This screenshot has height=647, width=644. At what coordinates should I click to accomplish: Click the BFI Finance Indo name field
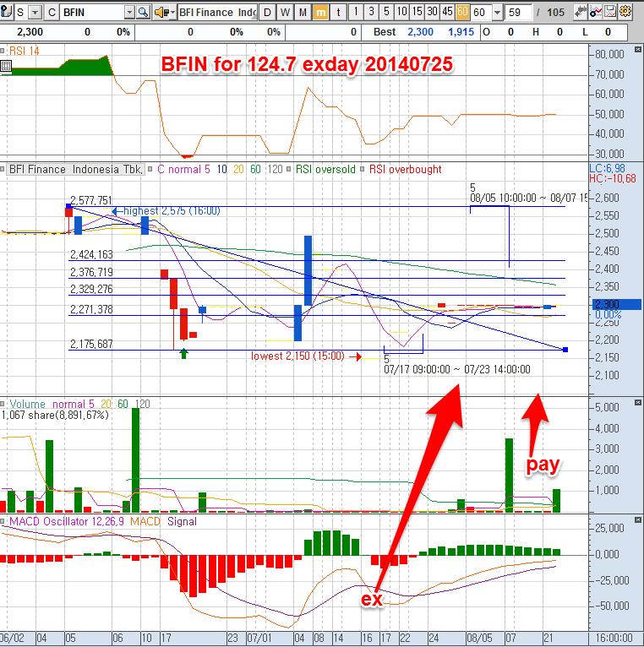coord(217,13)
